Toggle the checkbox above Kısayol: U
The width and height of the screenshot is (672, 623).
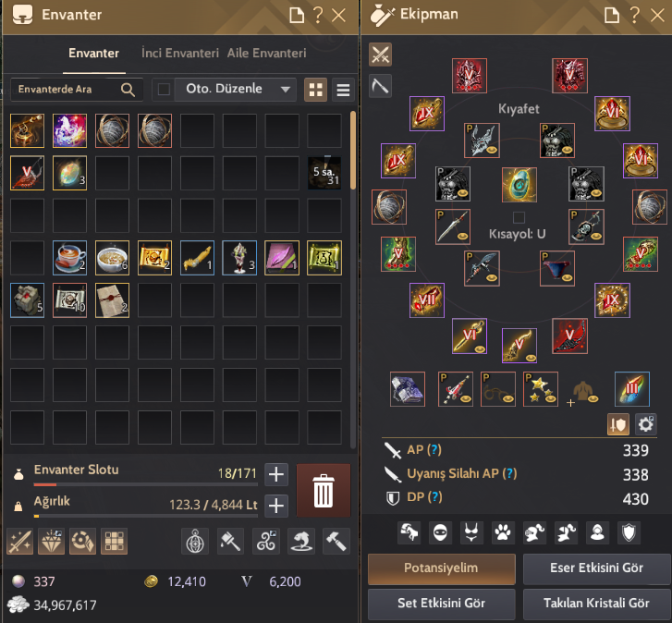pyautogui.click(x=519, y=217)
